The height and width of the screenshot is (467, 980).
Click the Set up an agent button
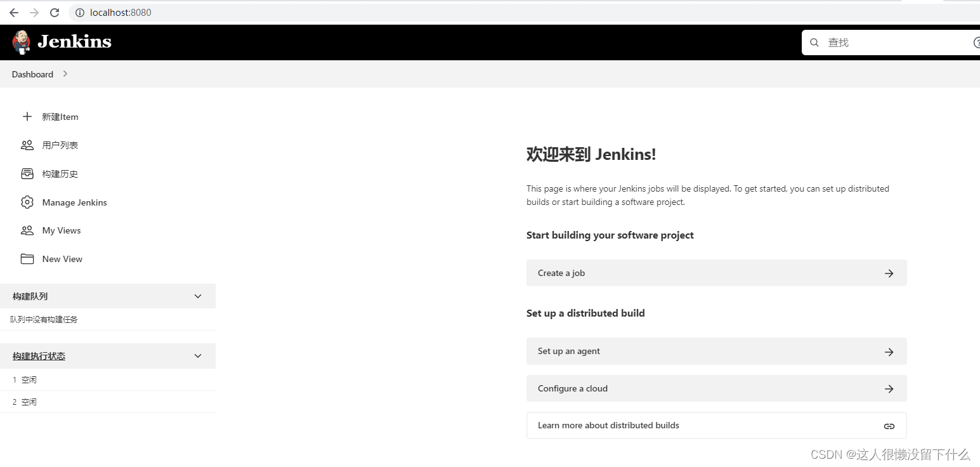point(716,351)
